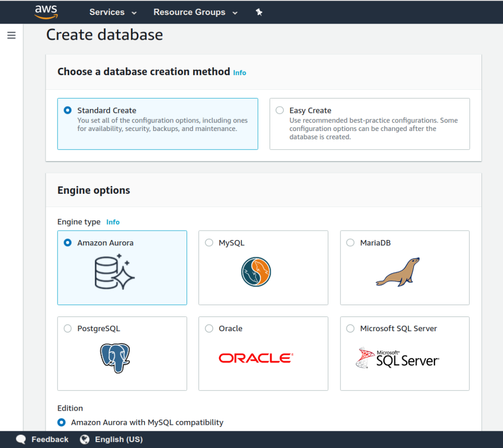503x448 pixels.
Task: Click the Edition label
Action: click(70, 408)
